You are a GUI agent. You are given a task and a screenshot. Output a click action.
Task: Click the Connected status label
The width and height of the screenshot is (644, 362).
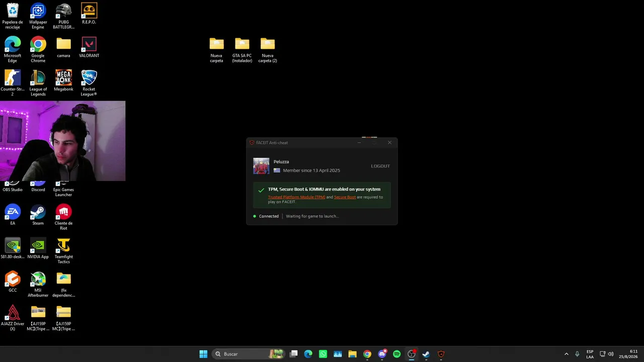click(x=269, y=216)
